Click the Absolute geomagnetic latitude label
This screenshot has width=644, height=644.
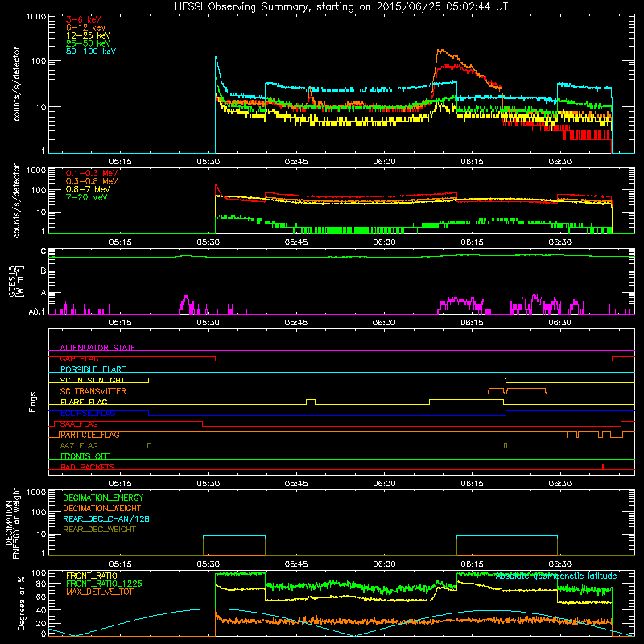[556, 576]
